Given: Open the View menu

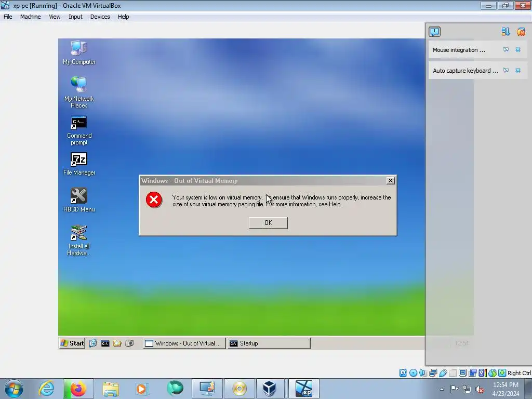Looking at the screenshot, I should tap(55, 17).
